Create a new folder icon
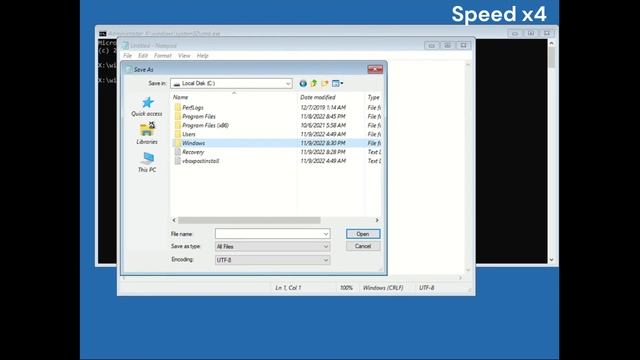This screenshot has width=640, height=360. [325, 83]
